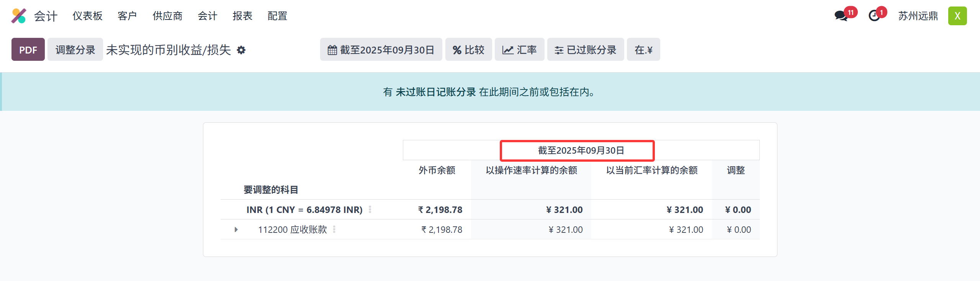Click the kebab menu beside 112200 应收账款
Viewport: 980px width, 281px height.
[x=334, y=229]
